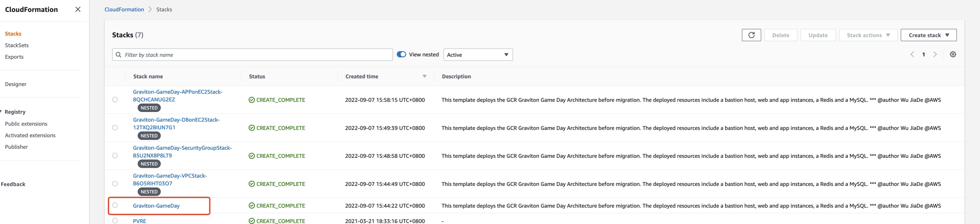The image size is (980, 224).
Task: Open Exports in the sidebar
Action: 14,57
